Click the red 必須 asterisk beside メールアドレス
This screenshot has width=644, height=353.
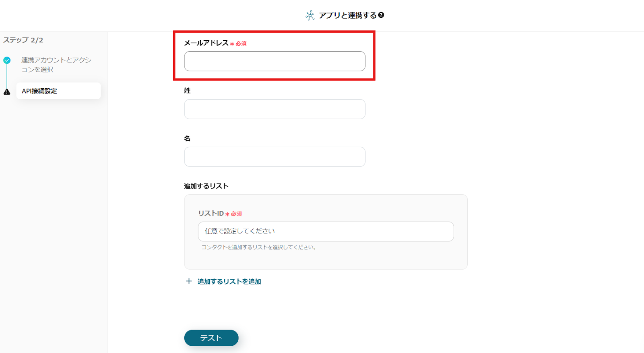pyautogui.click(x=232, y=44)
